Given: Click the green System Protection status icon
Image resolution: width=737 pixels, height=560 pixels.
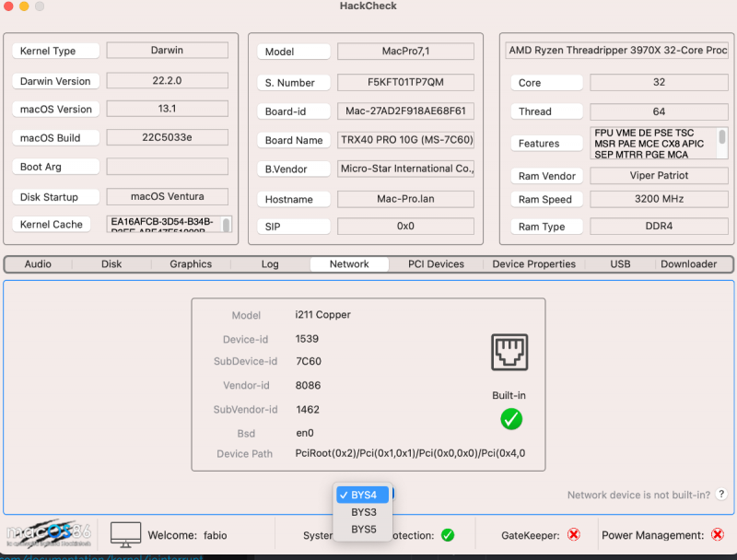Looking at the screenshot, I should point(448,535).
